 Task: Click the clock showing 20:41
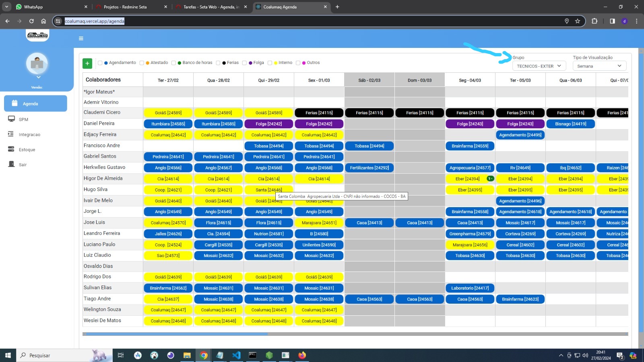click(x=601, y=352)
